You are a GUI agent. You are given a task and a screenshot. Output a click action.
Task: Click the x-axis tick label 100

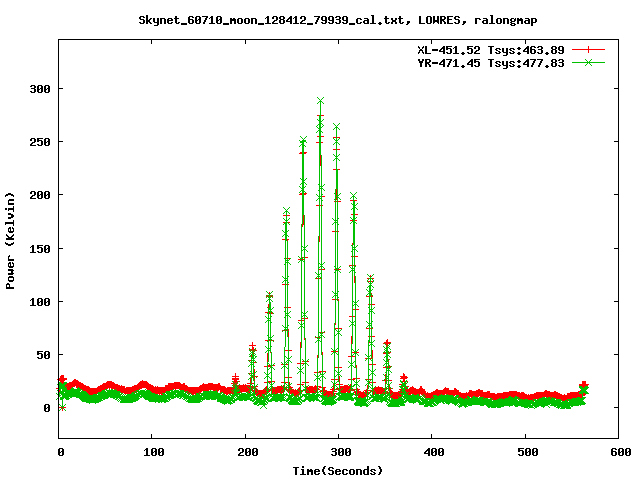(x=154, y=452)
